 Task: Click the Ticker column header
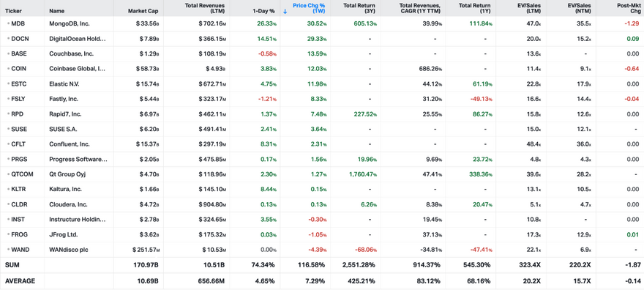pos(13,12)
